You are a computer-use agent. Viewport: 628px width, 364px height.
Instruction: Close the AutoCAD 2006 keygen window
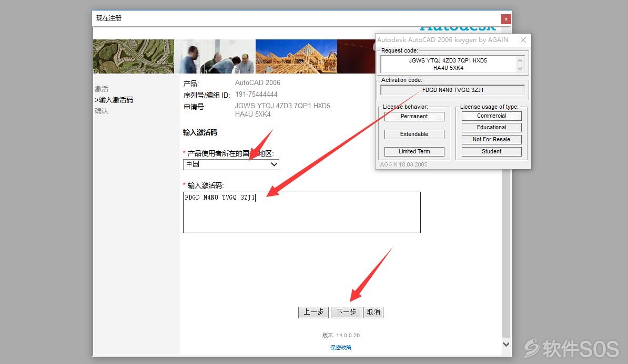523,39
